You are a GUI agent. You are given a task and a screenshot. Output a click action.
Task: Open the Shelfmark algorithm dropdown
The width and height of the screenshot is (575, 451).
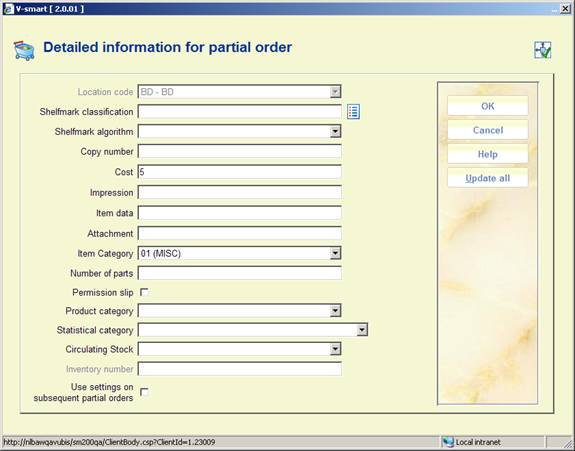[335, 132]
